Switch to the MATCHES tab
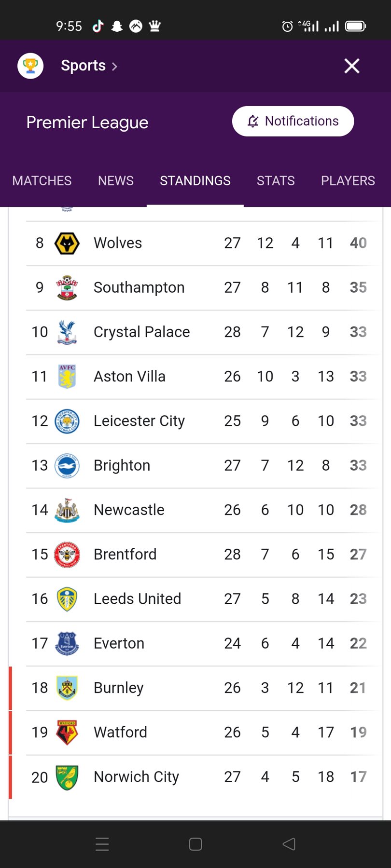 (x=42, y=181)
